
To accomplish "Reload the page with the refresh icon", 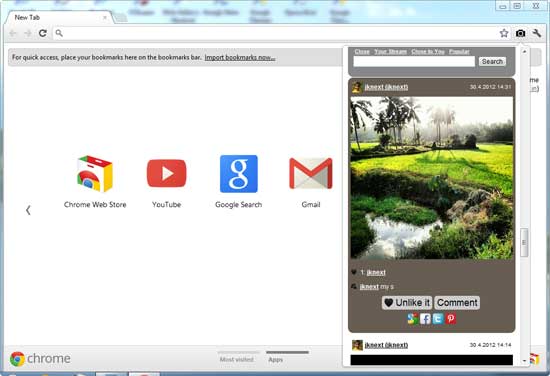I will coord(43,33).
